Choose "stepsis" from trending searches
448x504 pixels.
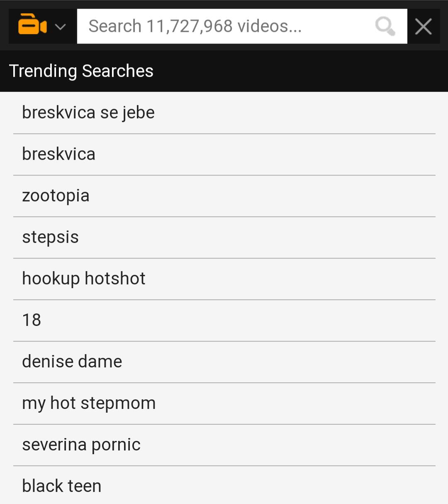(x=50, y=237)
